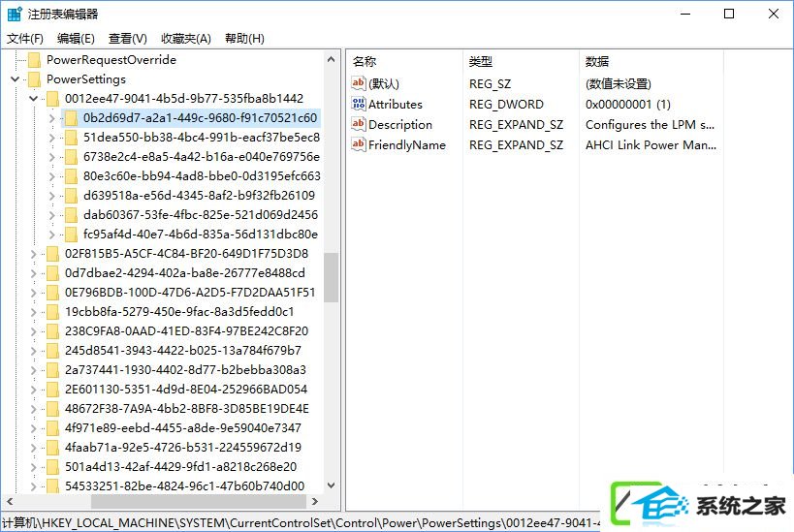The image size is (794, 532).
Task: Open the 编辑(E) menu
Action: 76,39
